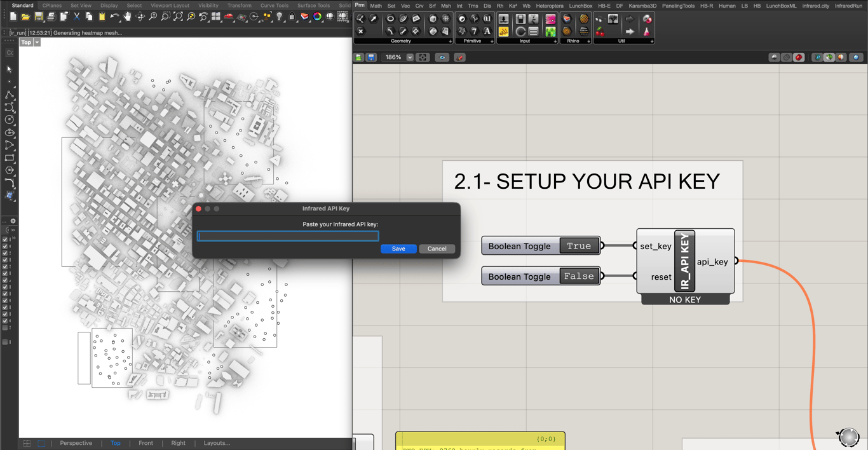Open Grasshopper file with green document icon
Screen dimensions: 868x450
[359, 57]
